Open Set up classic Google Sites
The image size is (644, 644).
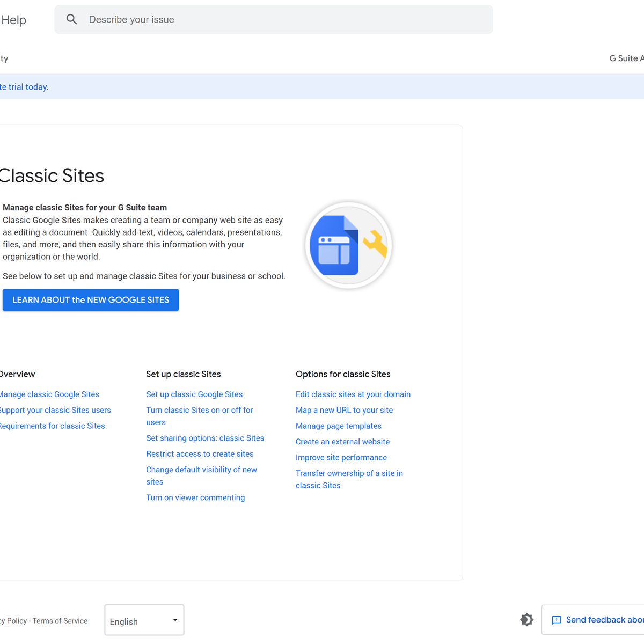(x=194, y=394)
